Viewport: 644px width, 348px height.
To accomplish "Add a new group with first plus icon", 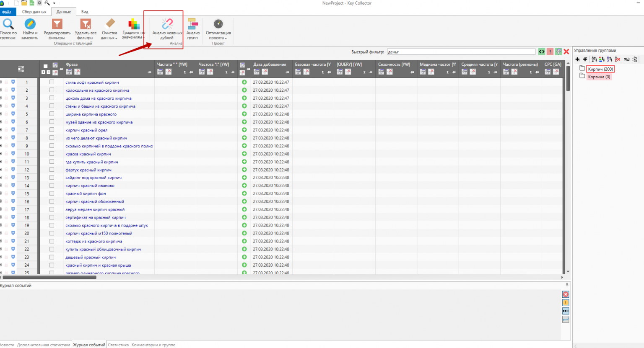I will [577, 59].
